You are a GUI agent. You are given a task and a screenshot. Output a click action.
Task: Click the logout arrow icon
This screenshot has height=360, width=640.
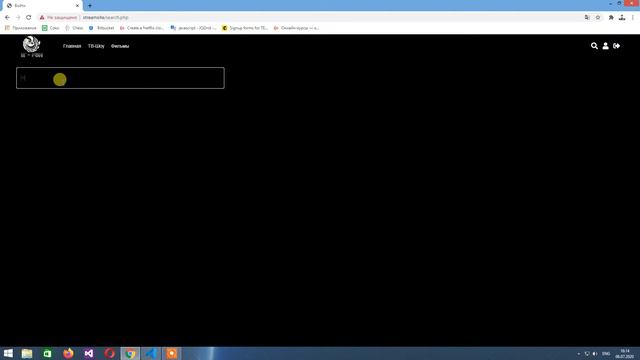[617, 46]
